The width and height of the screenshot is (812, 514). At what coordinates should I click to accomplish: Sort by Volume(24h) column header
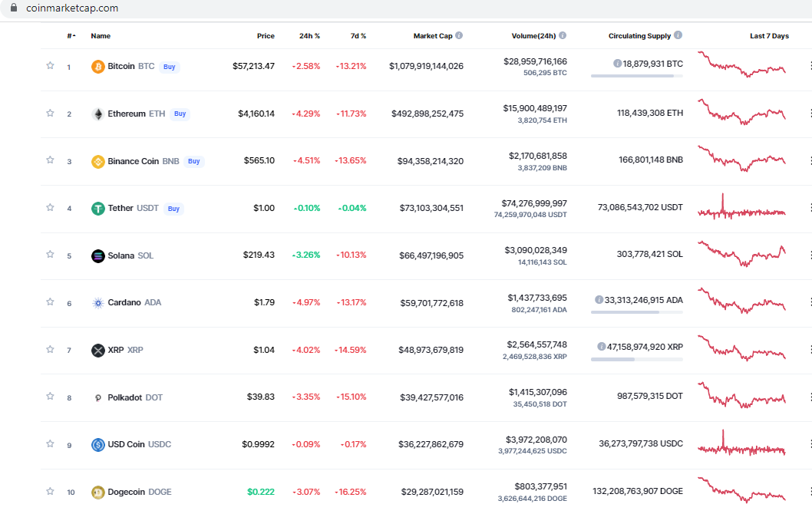(533, 36)
